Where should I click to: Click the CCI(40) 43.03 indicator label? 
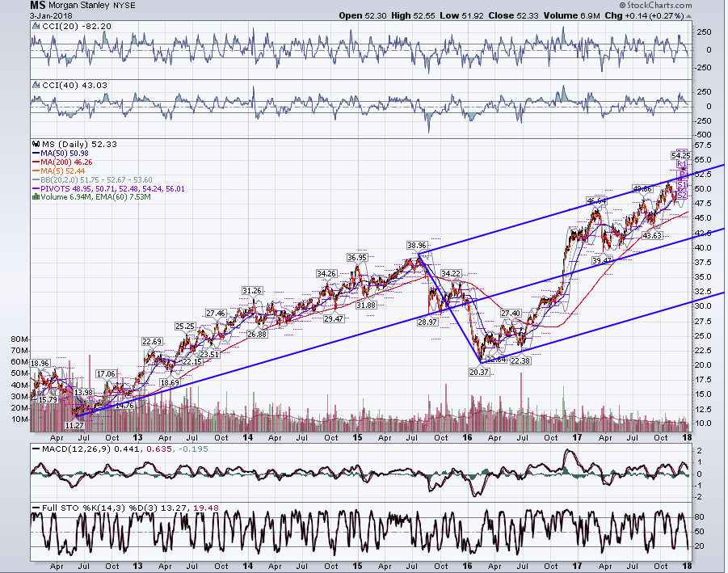pyautogui.click(x=74, y=85)
